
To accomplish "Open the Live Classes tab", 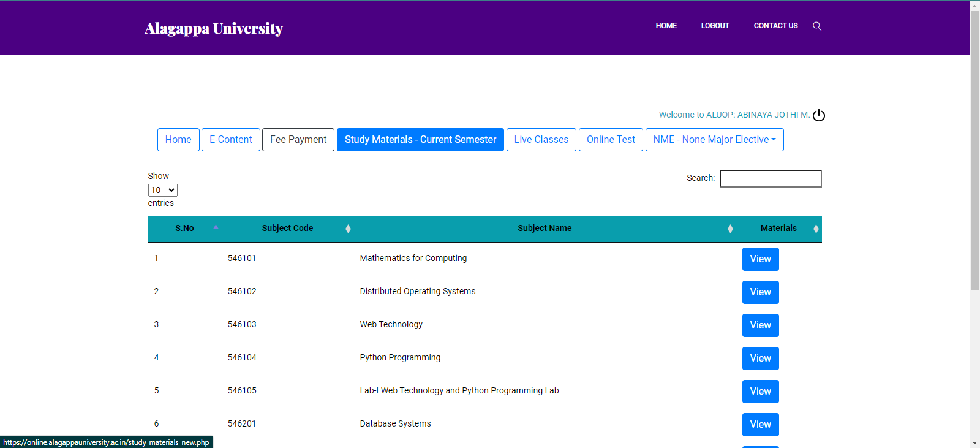I will coord(541,140).
